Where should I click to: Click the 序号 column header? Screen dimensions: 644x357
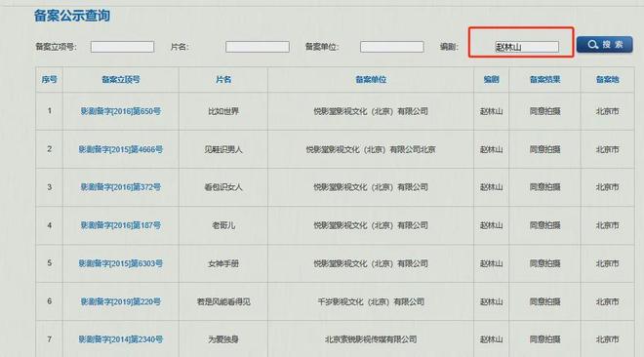coord(50,80)
